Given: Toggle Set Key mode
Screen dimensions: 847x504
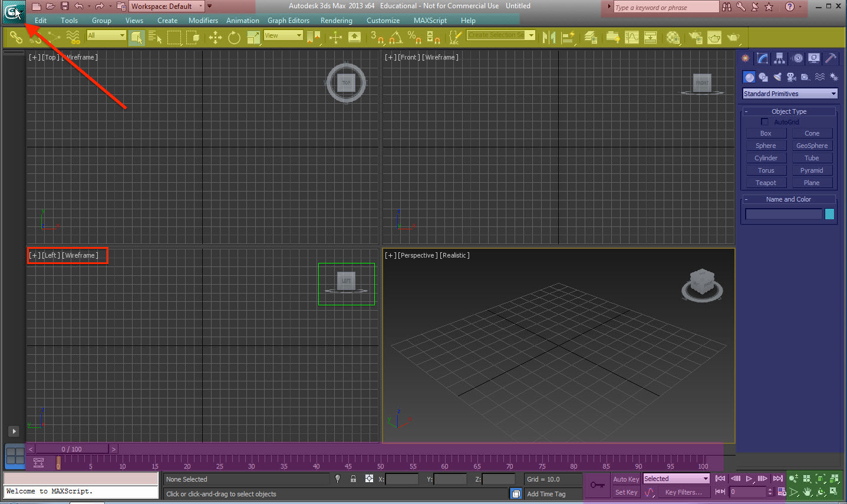Looking at the screenshot, I should pyautogui.click(x=626, y=492).
